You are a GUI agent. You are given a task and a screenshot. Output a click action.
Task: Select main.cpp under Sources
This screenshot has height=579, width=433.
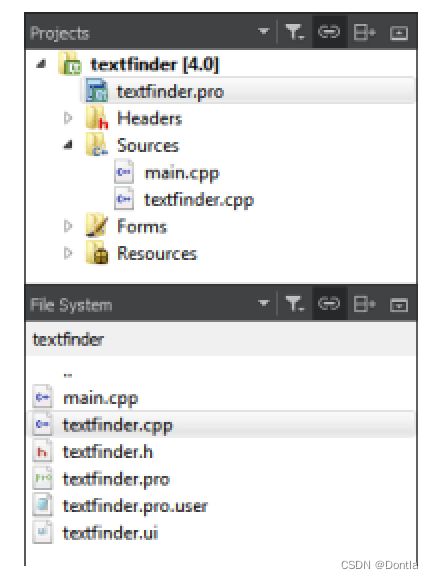point(182,173)
